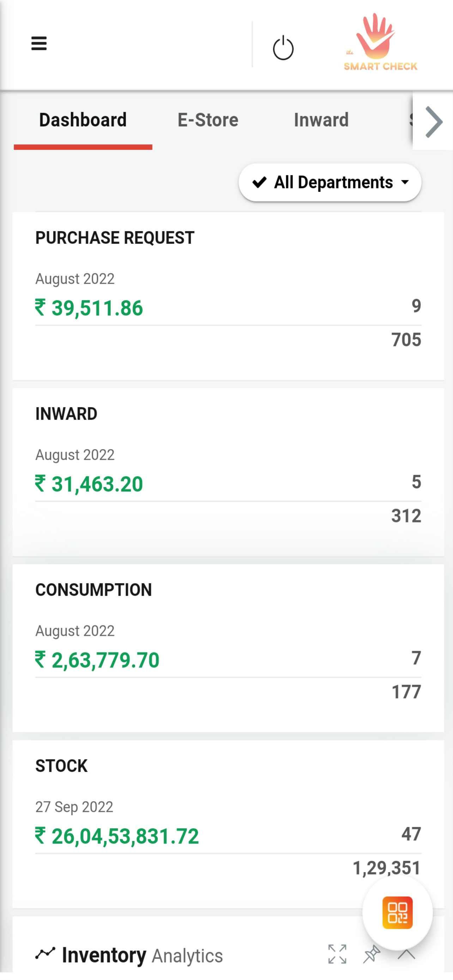Collapse the Inventory Analytics panel
The height and width of the screenshot is (980, 453).
pos(406,954)
